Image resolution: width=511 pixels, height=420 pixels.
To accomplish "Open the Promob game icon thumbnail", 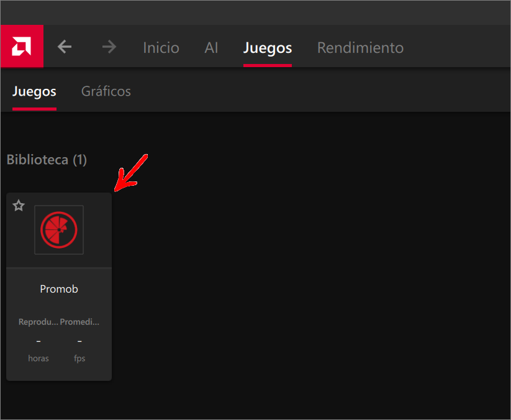I will tap(59, 230).
